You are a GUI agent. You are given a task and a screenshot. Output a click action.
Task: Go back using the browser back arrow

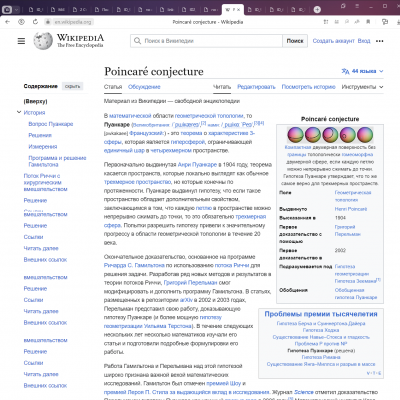[x=8, y=22]
